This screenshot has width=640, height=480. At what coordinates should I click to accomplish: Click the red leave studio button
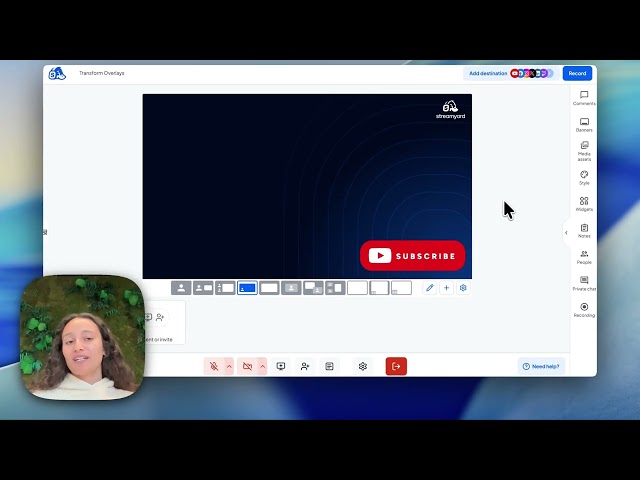[396, 367]
